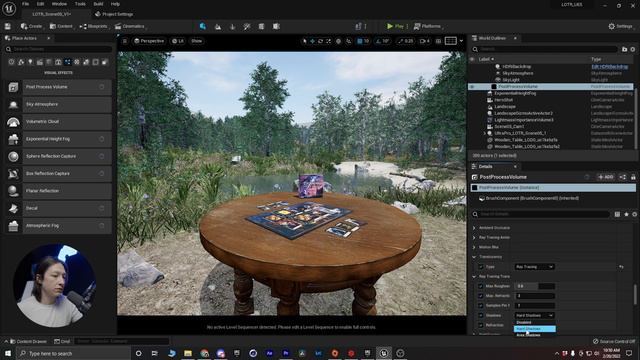640x360 pixels.
Task: Switch to Landscape mode icon
Action: tap(218, 27)
